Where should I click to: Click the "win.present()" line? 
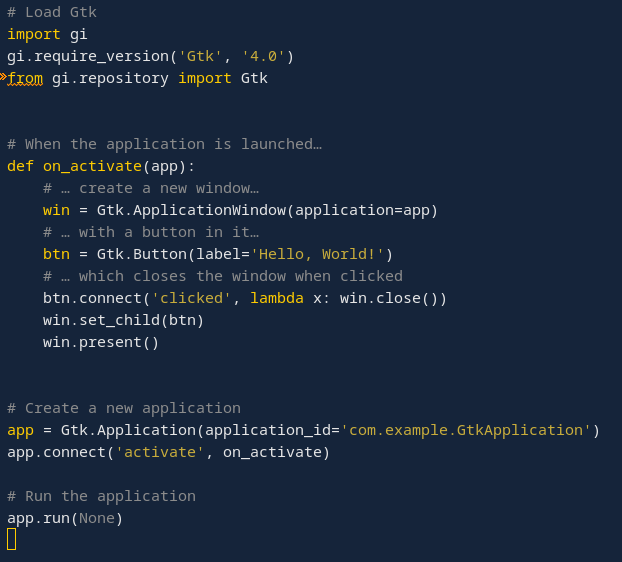[101, 342]
